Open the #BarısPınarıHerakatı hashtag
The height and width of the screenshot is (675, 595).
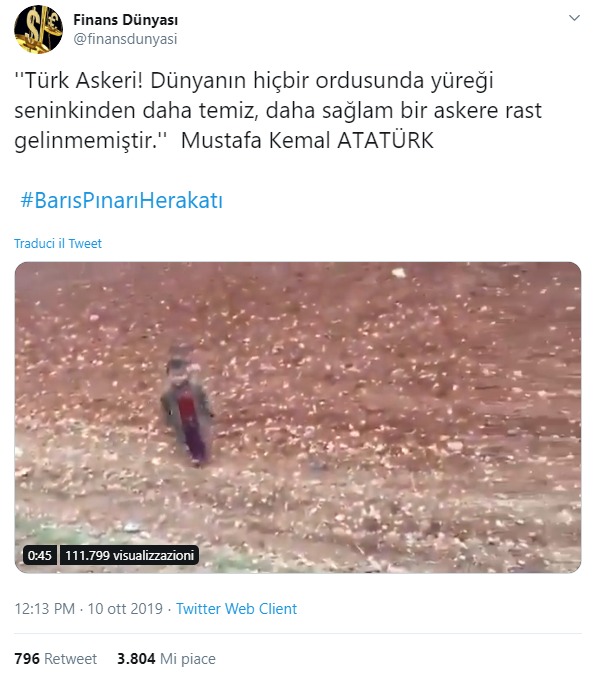coord(121,201)
